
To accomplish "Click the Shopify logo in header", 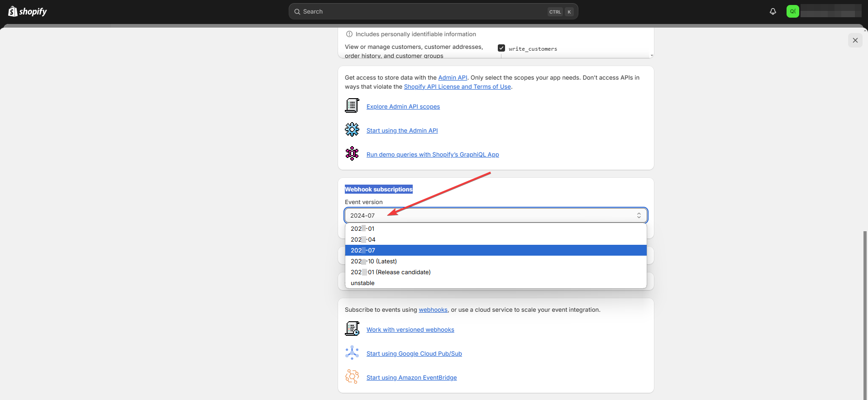I will tap(28, 11).
